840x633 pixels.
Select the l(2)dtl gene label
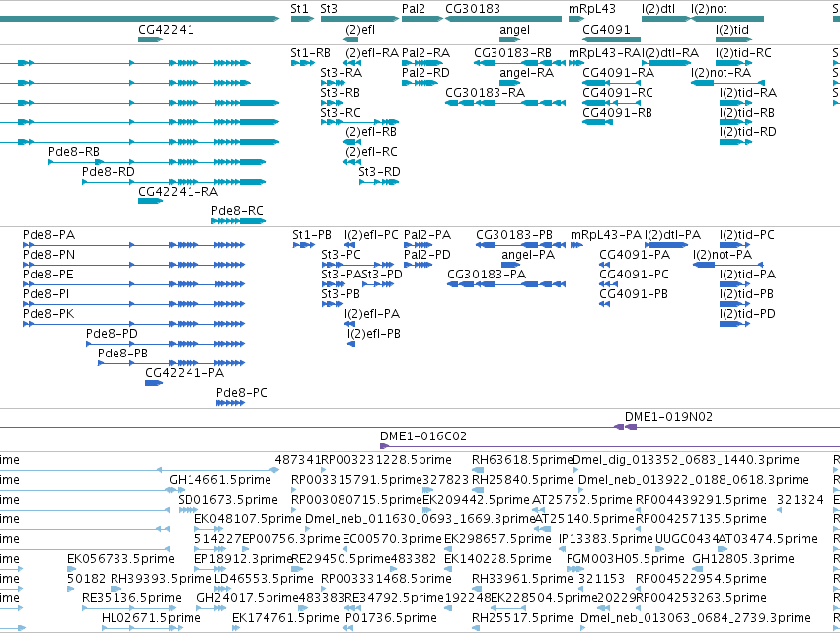pos(658,9)
